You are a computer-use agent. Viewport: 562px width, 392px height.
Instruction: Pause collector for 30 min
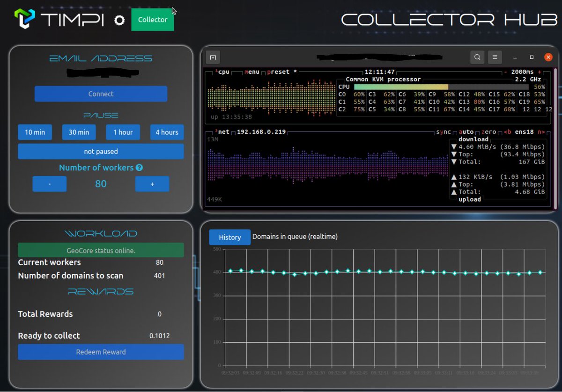click(x=79, y=132)
